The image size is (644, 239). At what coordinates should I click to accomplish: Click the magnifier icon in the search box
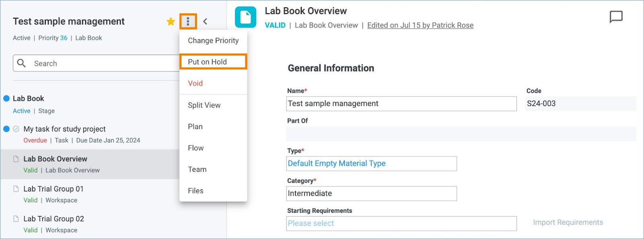pyautogui.click(x=22, y=63)
